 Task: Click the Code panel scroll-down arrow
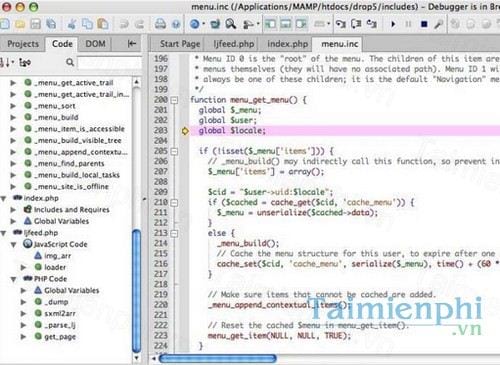click(137, 358)
